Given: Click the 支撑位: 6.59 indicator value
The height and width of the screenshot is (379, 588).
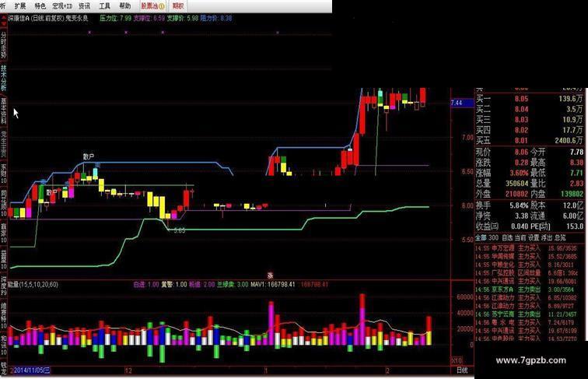Looking at the screenshot, I should 149,18.
